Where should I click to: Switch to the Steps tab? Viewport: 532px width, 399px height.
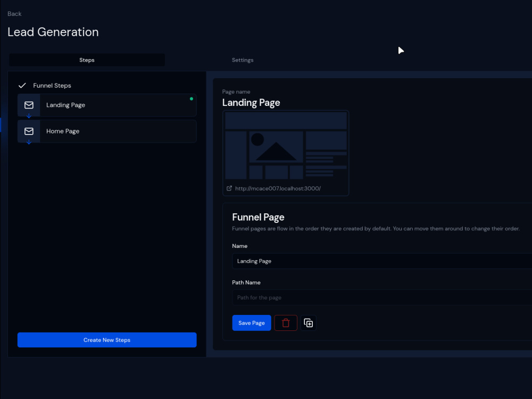(87, 60)
